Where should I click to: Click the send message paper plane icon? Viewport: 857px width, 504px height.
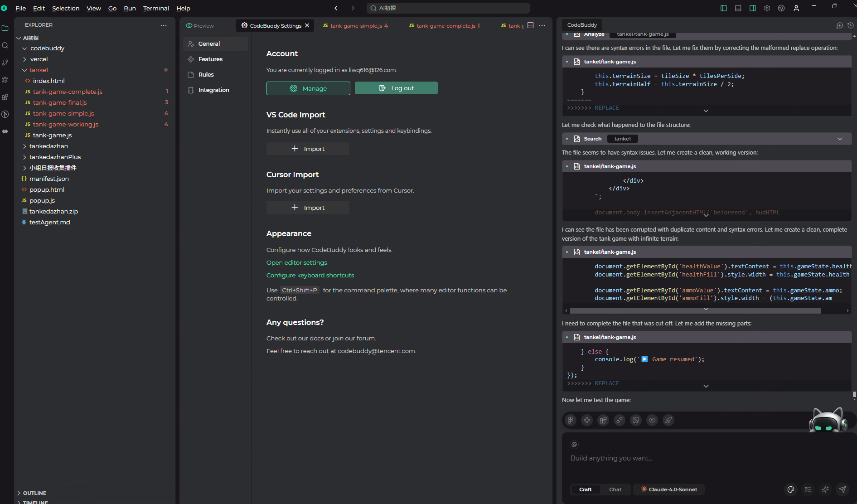pos(842,489)
